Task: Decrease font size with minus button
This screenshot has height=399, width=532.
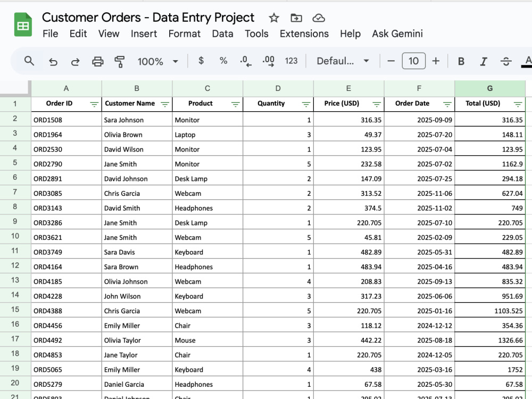Action: [391, 61]
